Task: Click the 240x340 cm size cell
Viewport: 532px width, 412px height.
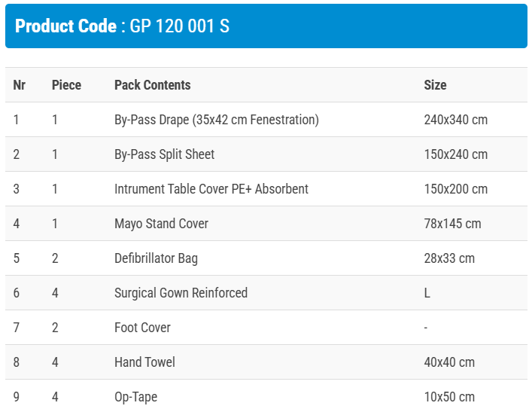Action: [455, 120]
